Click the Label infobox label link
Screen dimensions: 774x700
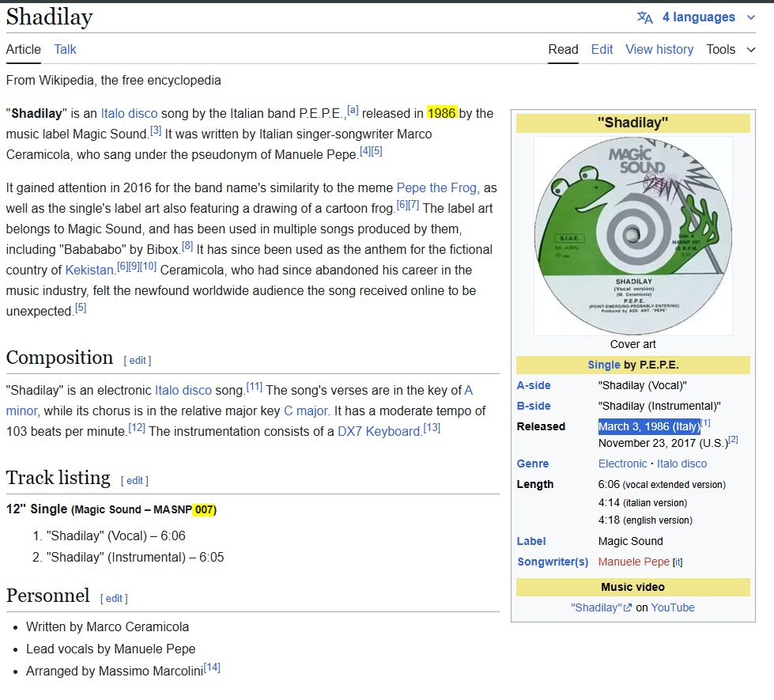[x=531, y=542]
